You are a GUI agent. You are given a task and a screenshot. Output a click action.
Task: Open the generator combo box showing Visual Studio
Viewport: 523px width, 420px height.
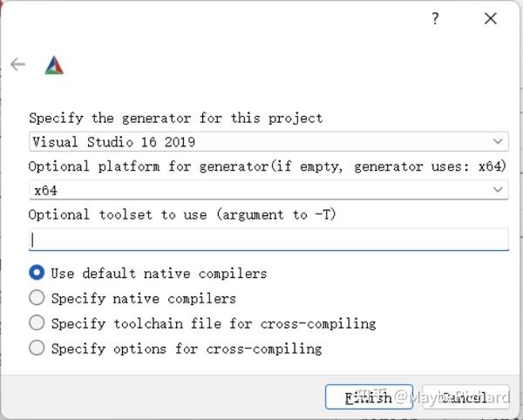(268, 141)
